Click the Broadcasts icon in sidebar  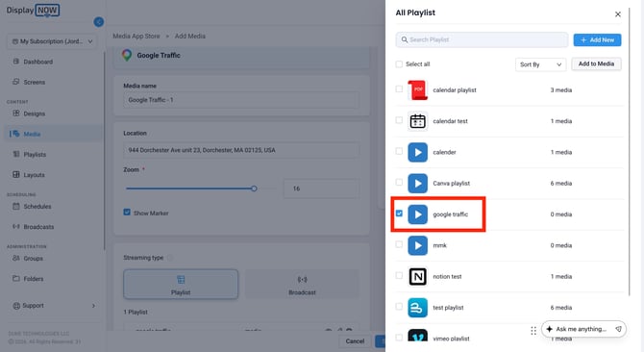pos(16,227)
